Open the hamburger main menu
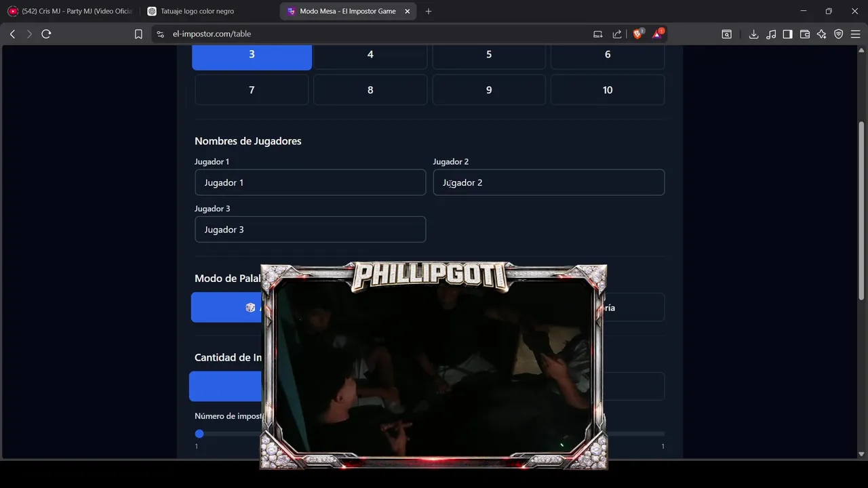The width and height of the screenshot is (868, 488). point(855,34)
